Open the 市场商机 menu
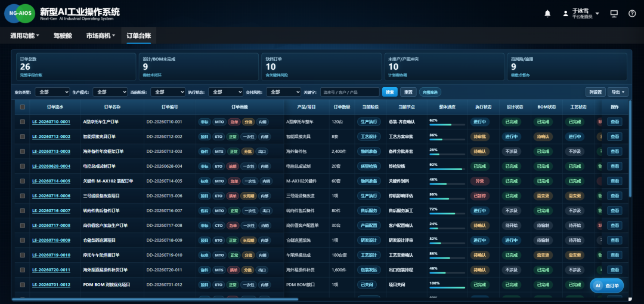644x304 pixels. tap(101, 36)
